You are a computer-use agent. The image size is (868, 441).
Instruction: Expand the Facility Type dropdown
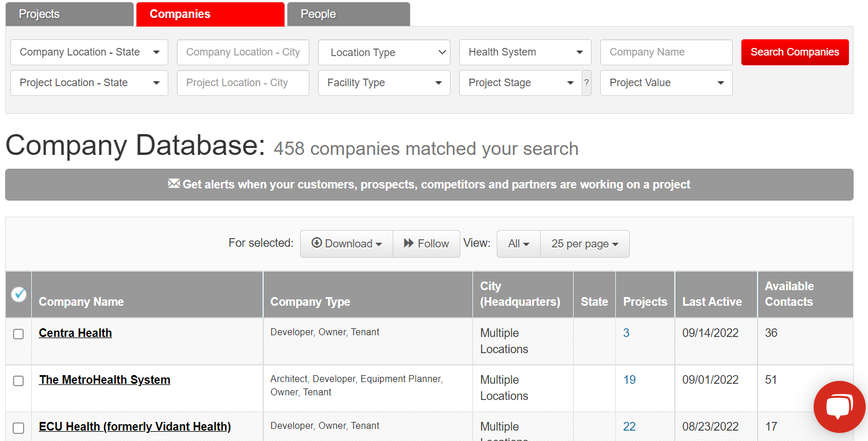click(x=384, y=83)
